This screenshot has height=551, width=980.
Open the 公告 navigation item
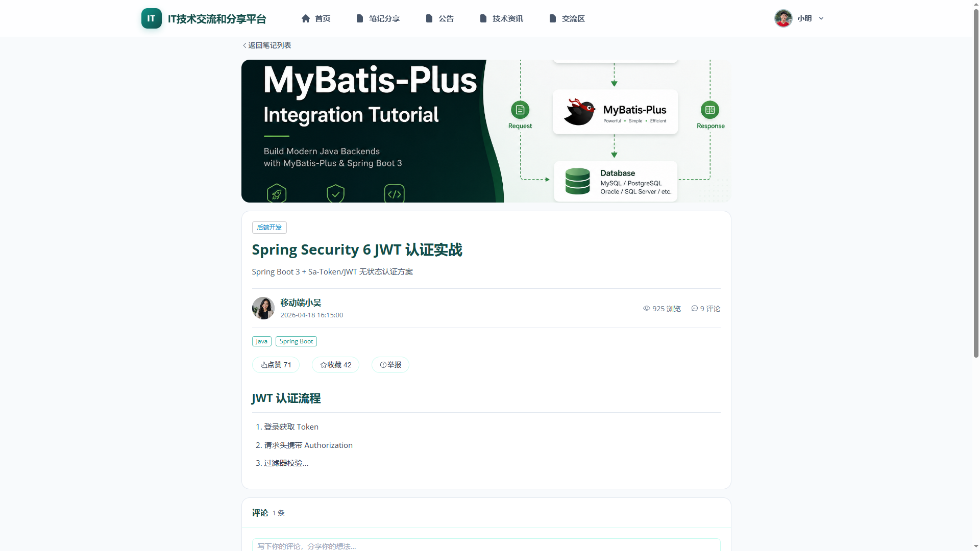(x=440, y=18)
